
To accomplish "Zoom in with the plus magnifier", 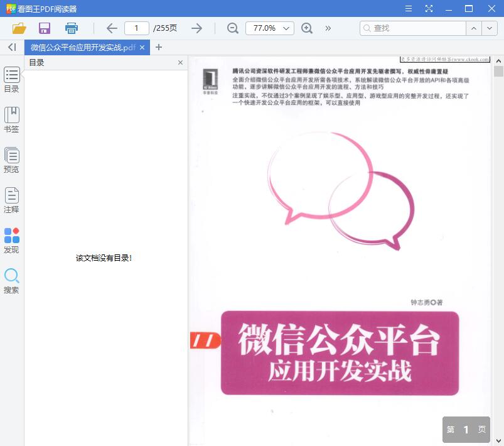I will pyautogui.click(x=307, y=28).
